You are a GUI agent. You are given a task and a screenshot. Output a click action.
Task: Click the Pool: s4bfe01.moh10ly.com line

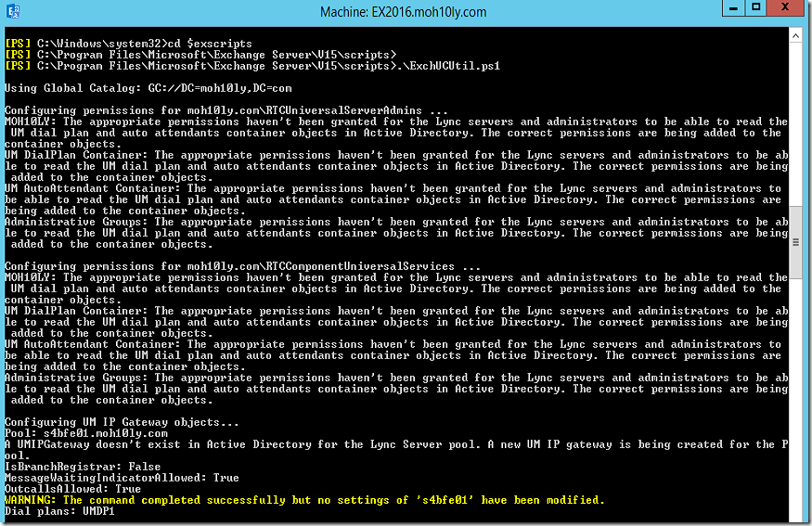[86, 433]
